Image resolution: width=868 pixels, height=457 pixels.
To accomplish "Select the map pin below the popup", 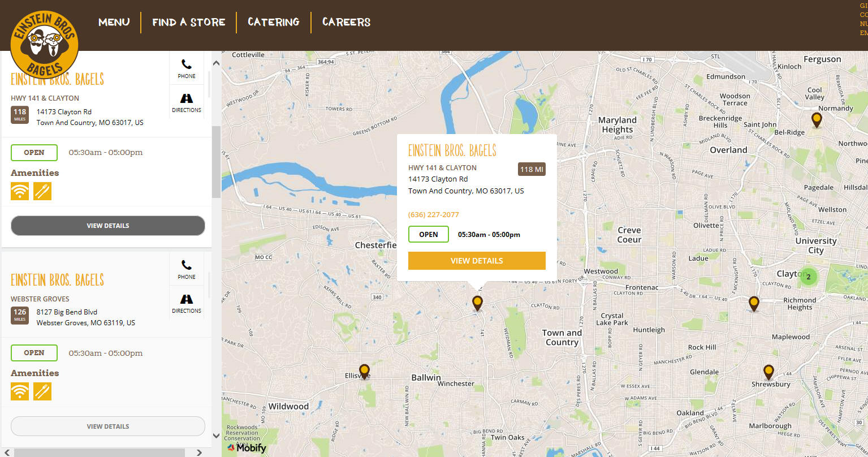I will (x=478, y=303).
